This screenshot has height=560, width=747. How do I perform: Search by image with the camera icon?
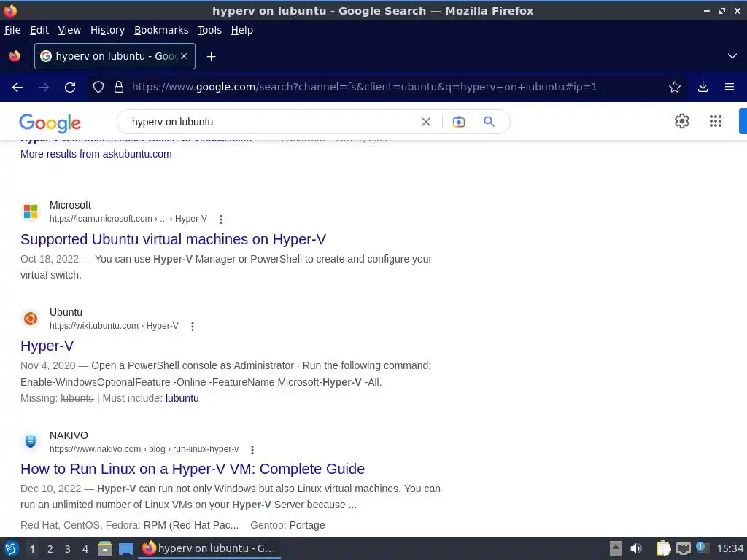[x=459, y=122]
